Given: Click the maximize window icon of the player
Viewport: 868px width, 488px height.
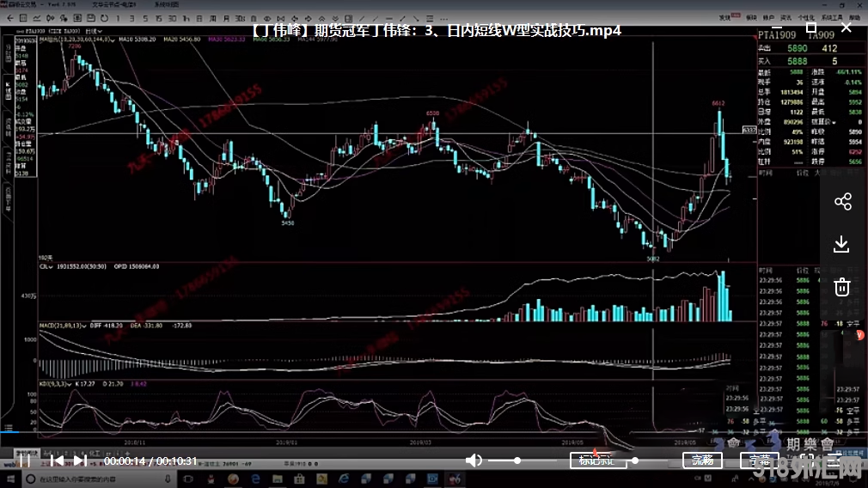Looking at the screenshot, I should (810, 27).
